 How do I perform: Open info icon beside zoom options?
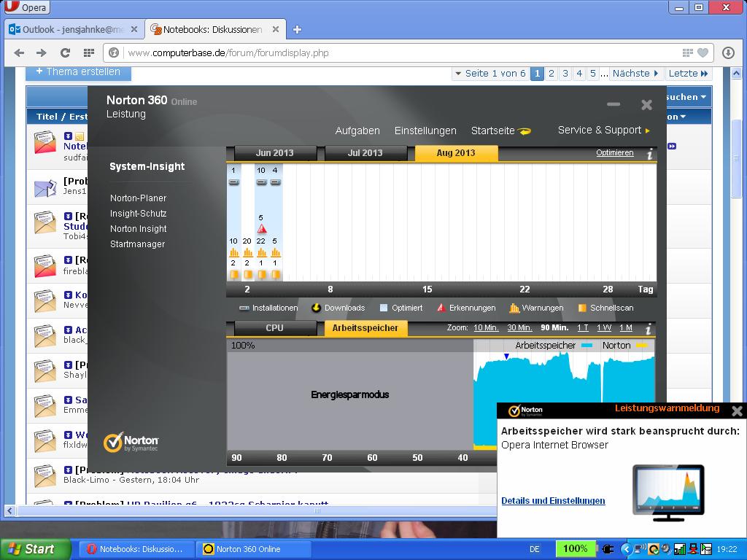pyautogui.click(x=648, y=329)
